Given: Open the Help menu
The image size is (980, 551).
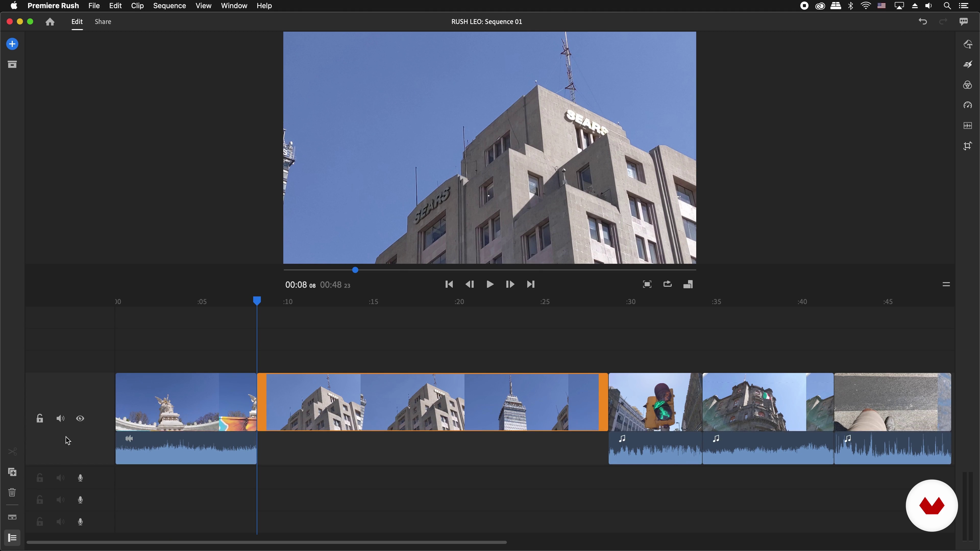Looking at the screenshot, I should point(264,6).
